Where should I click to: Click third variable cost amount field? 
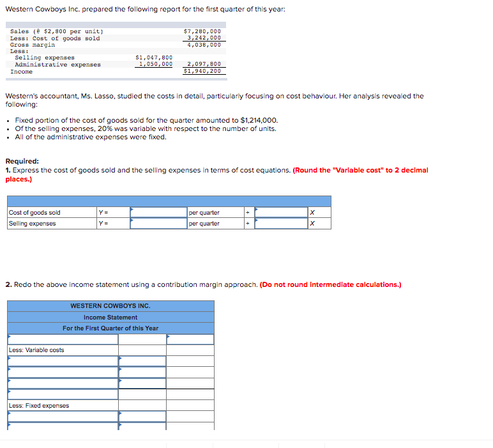tap(142, 383)
